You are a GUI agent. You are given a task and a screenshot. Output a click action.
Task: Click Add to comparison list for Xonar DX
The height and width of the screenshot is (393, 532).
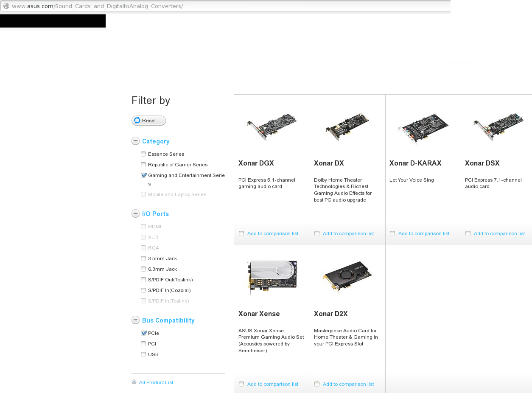(348, 233)
